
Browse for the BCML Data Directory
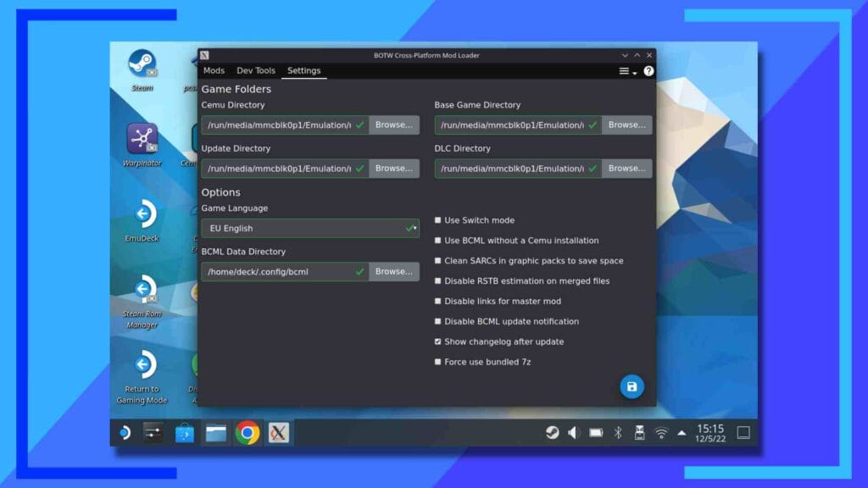(x=393, y=272)
